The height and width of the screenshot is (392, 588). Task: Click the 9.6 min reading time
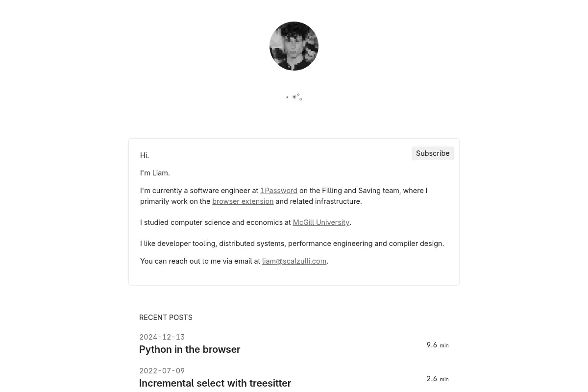point(438,345)
